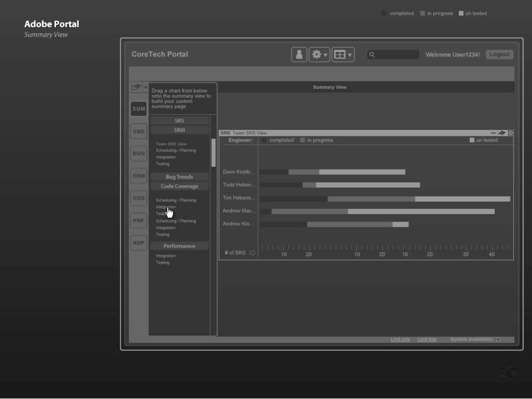This screenshot has height=399, width=532.
Task: Select Scheduling / Planning under SRM
Action: coord(176,150)
